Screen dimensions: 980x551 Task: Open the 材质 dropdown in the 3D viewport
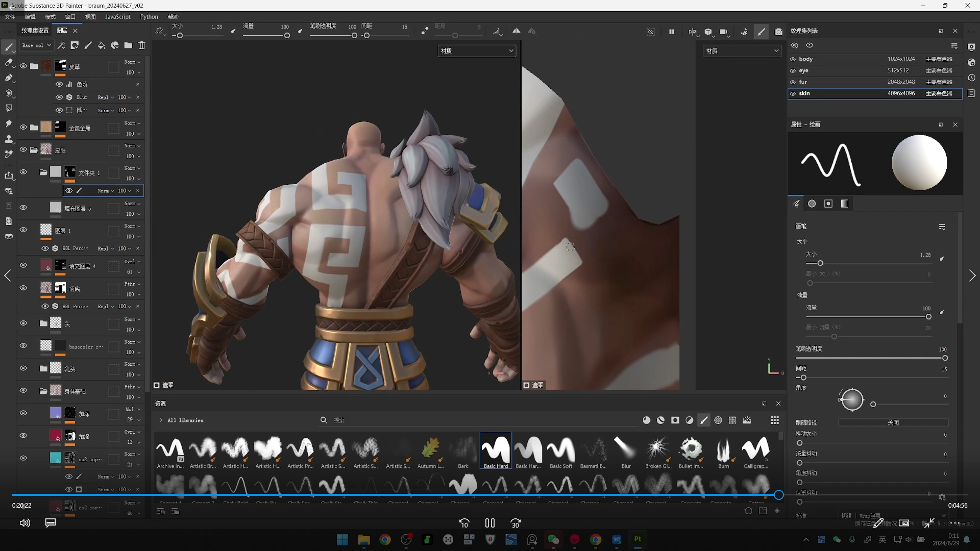(x=477, y=51)
